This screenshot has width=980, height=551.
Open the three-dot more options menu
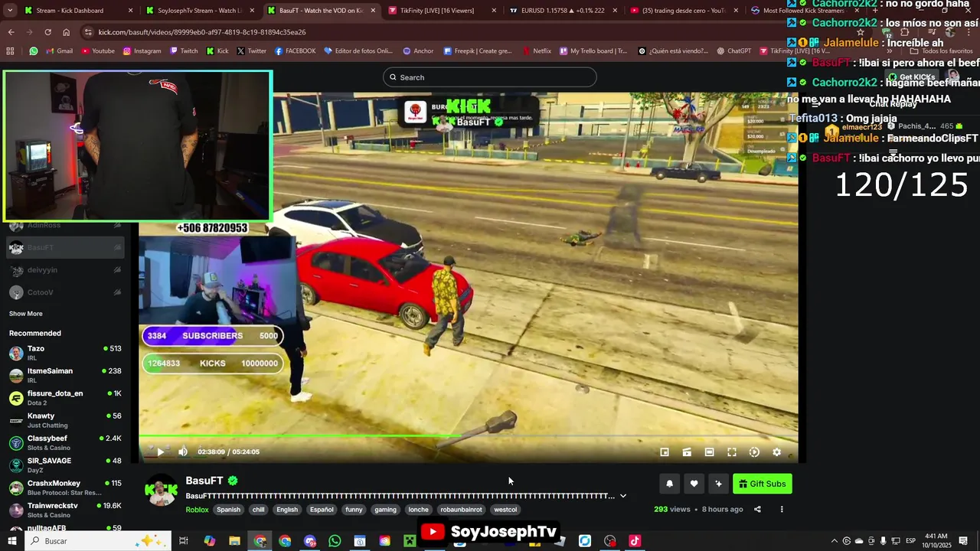(782, 510)
